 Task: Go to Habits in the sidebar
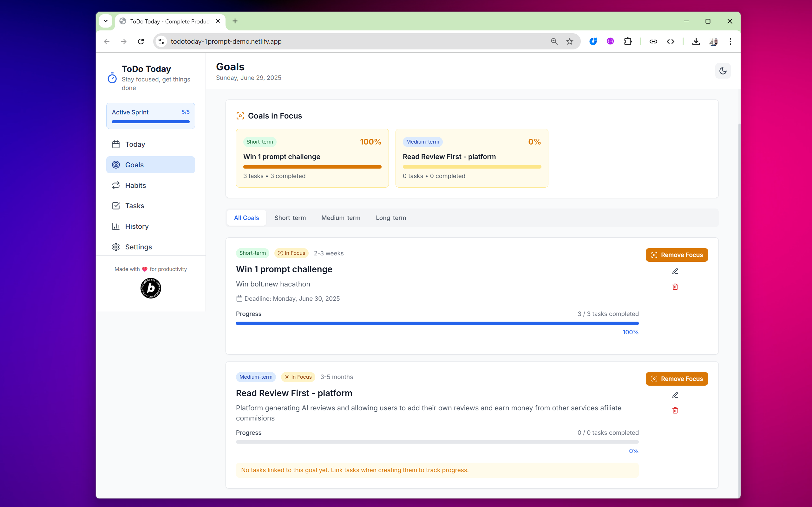coord(135,185)
